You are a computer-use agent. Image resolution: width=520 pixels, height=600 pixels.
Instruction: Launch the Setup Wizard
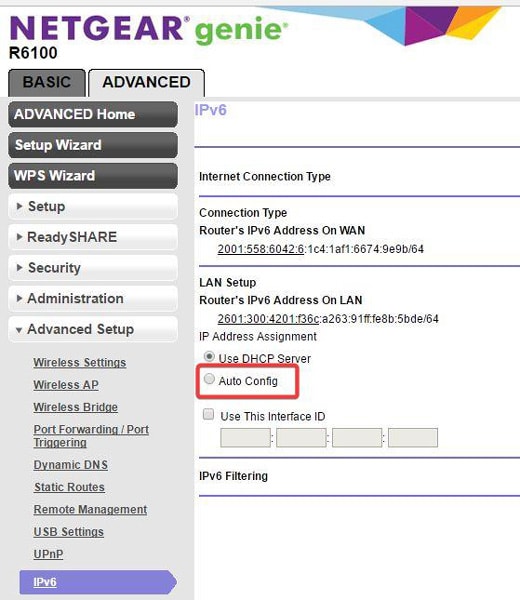pyautogui.click(x=93, y=145)
